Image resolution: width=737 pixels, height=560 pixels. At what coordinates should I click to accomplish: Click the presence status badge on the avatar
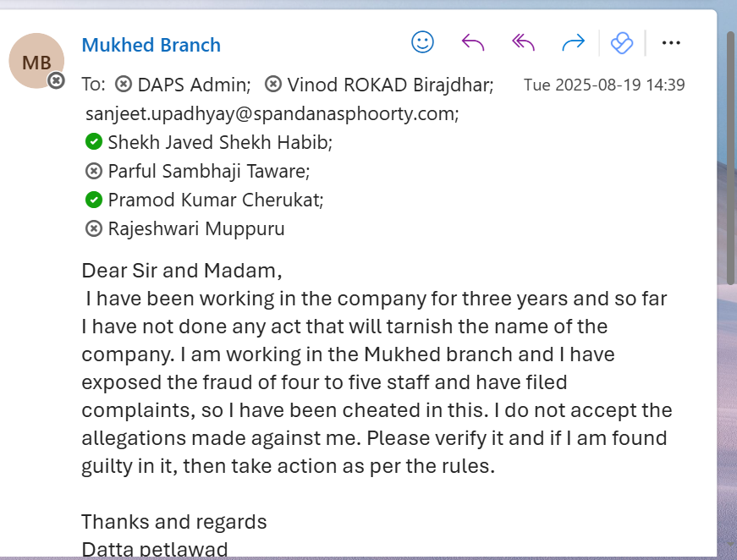56,80
